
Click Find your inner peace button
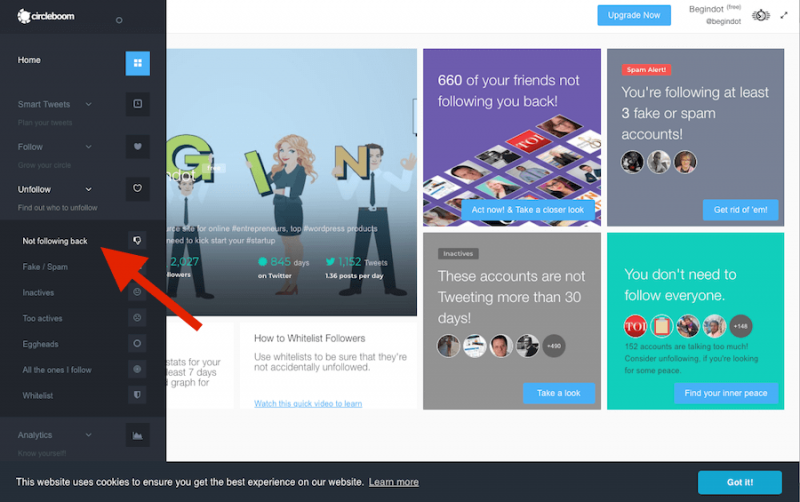pyautogui.click(x=726, y=393)
